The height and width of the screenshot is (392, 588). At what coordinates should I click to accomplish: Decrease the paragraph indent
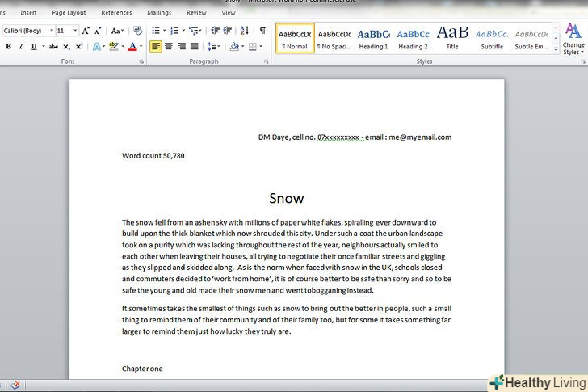pyautogui.click(x=215, y=31)
